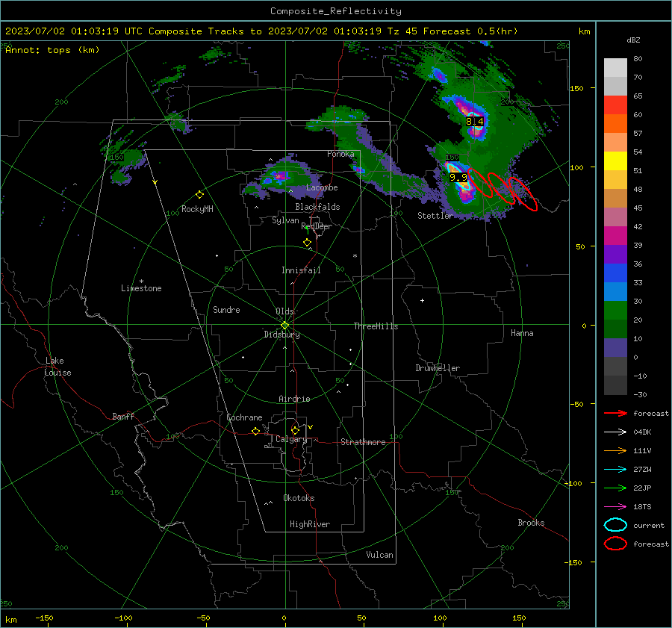This screenshot has height=628, width=672.
Task: Select the orange 111V arrow legend icon
Action: tap(615, 450)
